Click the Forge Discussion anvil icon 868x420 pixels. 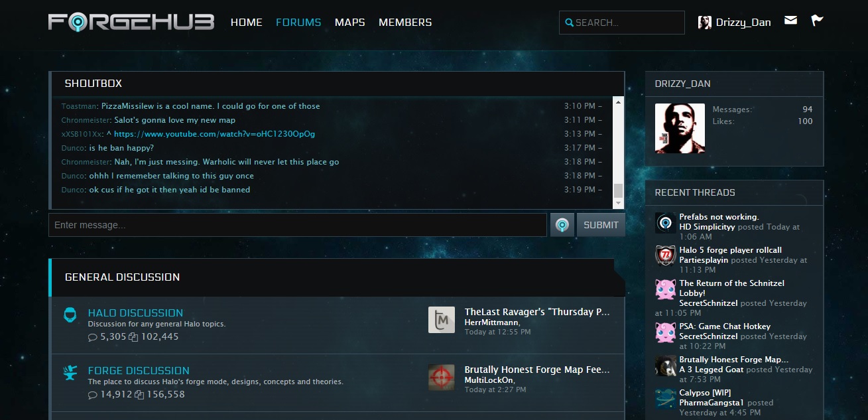(69, 374)
